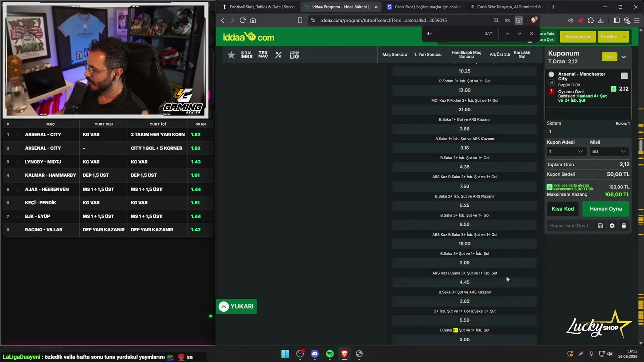Image resolution: width=644 pixels, height=362 pixels.
Task: Open the zoom magnifier in the address bar
Action: (496, 20)
